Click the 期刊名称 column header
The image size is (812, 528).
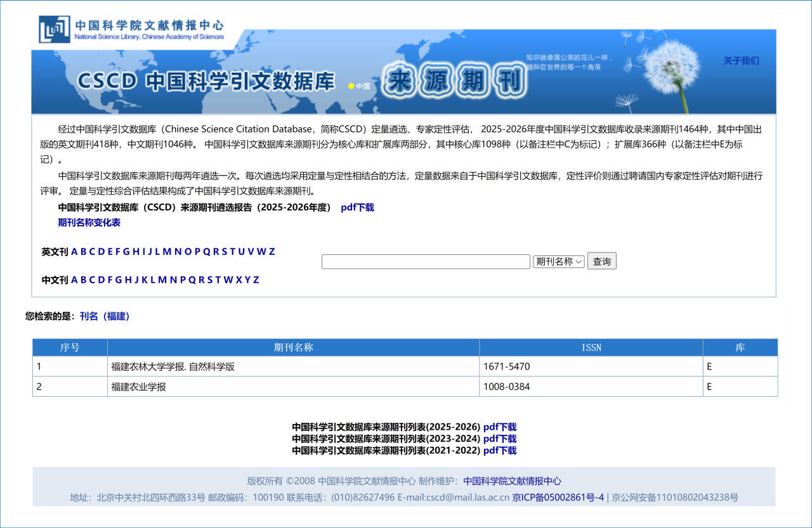293,347
